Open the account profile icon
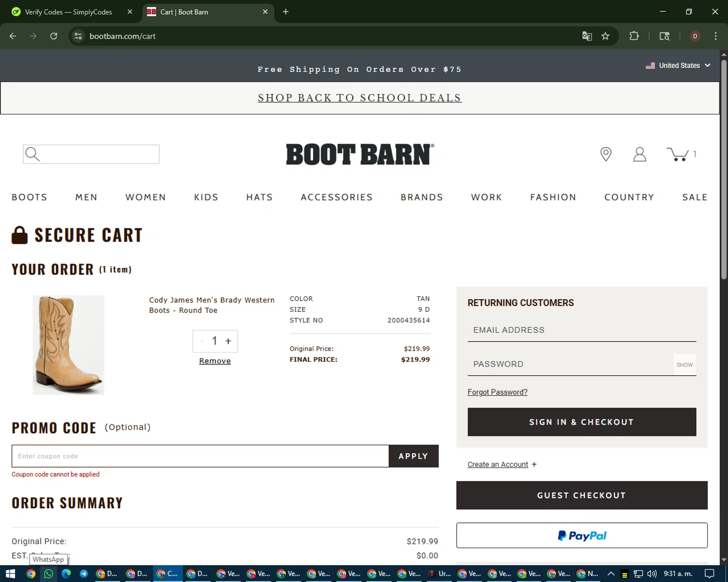 pyautogui.click(x=640, y=154)
